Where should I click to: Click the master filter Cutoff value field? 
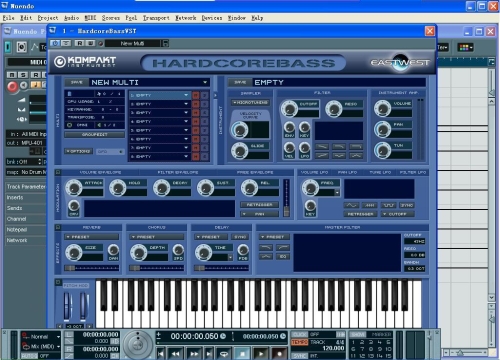pyautogui.click(x=414, y=241)
